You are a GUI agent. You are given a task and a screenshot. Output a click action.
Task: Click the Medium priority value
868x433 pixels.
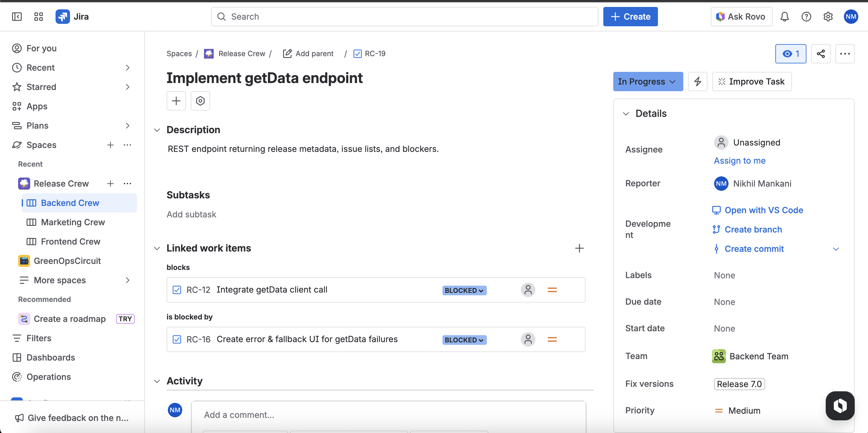pyautogui.click(x=744, y=410)
